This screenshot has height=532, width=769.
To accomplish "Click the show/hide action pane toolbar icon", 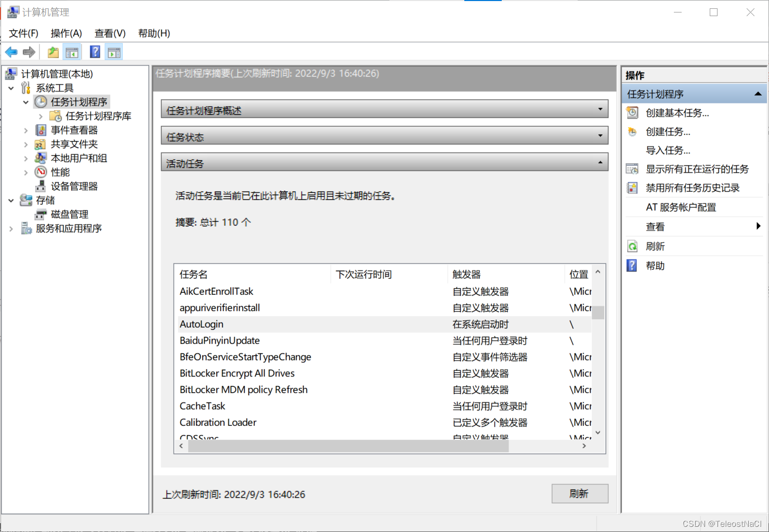I will (114, 51).
